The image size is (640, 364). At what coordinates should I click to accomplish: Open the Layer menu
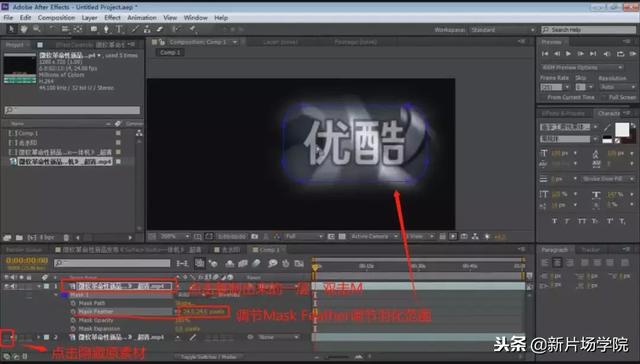point(89,18)
